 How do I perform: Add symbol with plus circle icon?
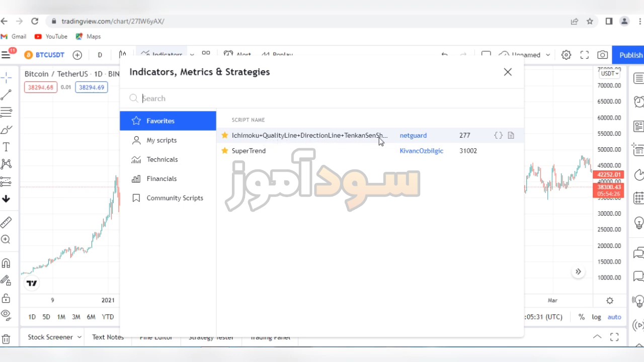click(x=77, y=55)
